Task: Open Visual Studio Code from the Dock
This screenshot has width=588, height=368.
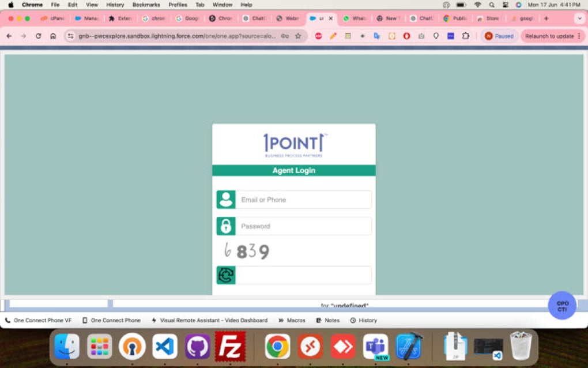Action: [165, 346]
